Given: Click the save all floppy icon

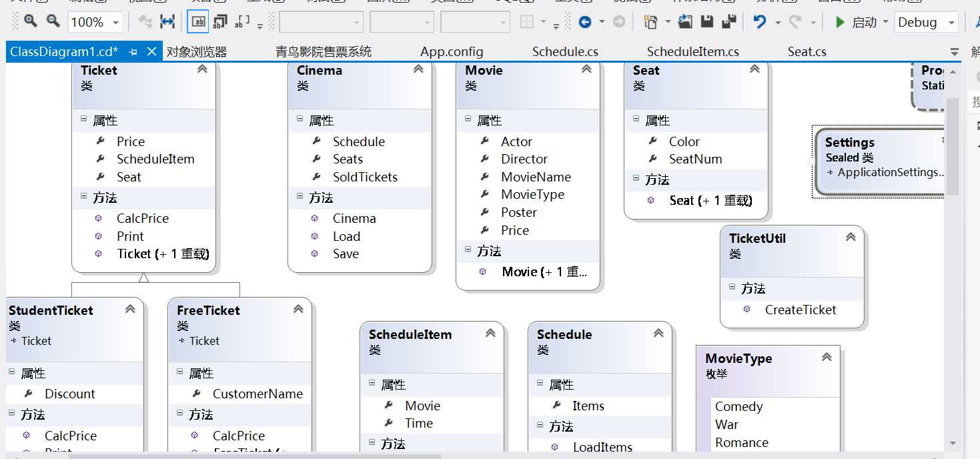Looking at the screenshot, I should 729,22.
